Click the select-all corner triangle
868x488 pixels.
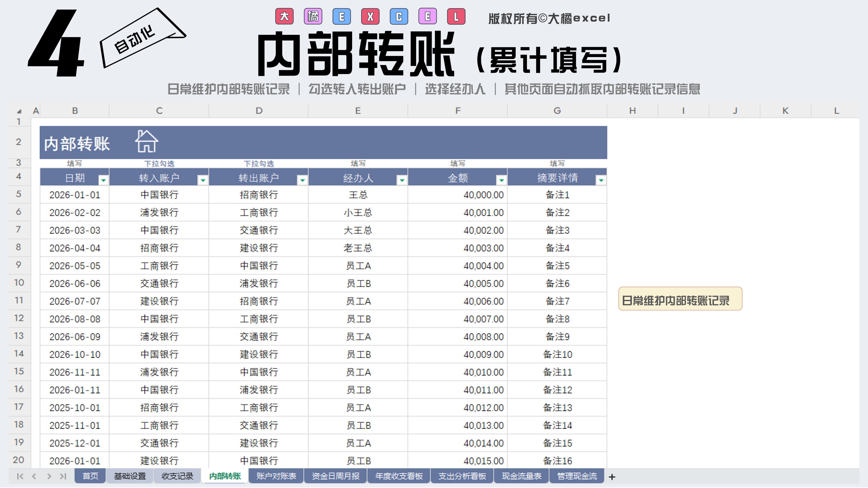19,111
